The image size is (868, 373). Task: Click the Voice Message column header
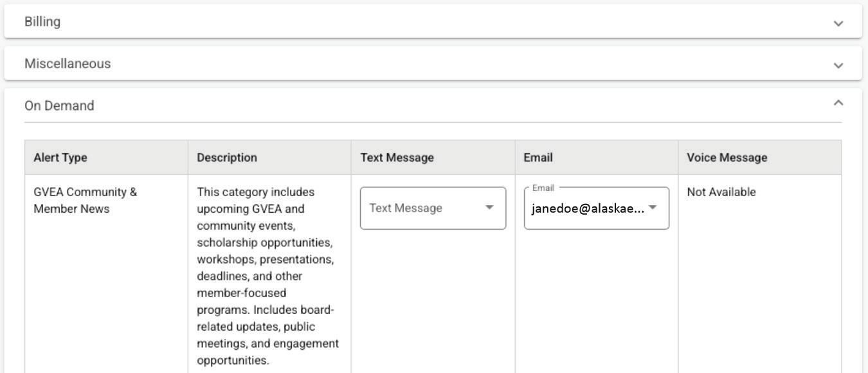(727, 158)
